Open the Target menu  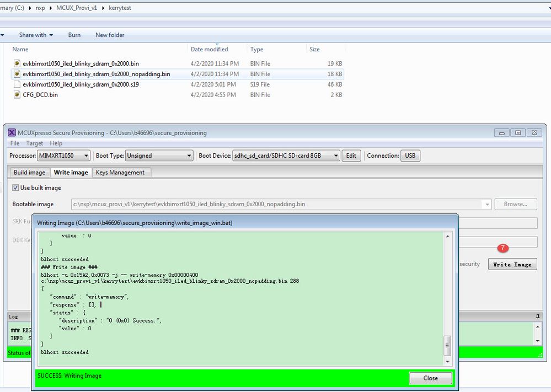pos(34,143)
